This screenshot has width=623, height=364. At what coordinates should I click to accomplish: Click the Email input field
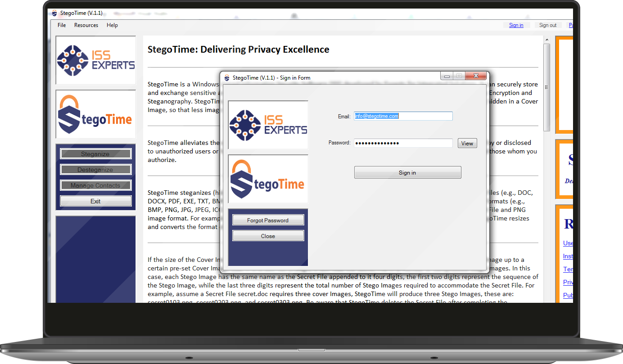[403, 116]
